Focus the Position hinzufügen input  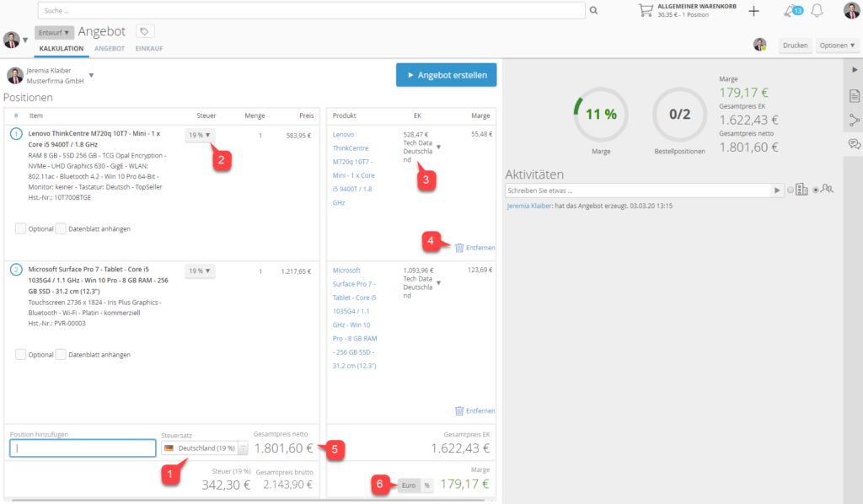tap(83, 448)
